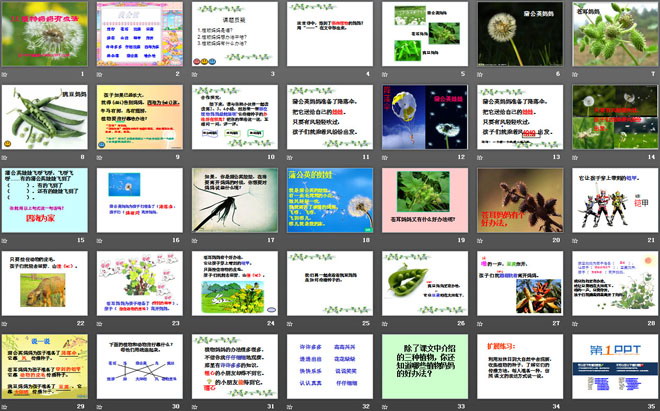The height and width of the screenshot is (411, 660).
Task: Select slide 15 light blue 四海为家 slide
Action: point(45,200)
